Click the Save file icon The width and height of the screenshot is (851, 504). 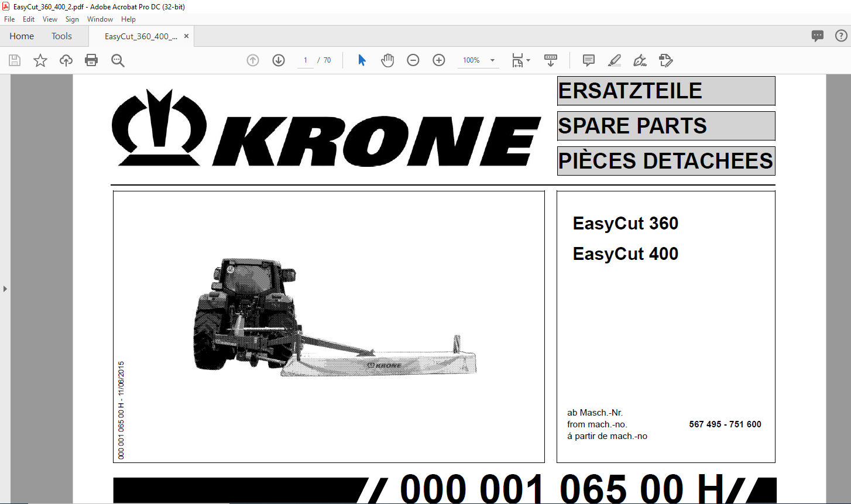[x=15, y=60]
